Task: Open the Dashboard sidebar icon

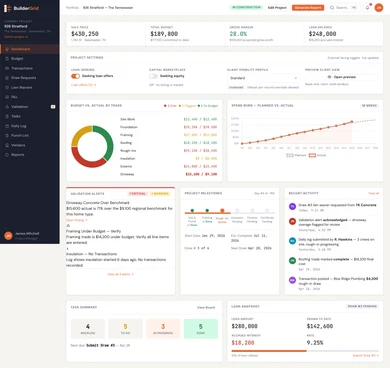Action: [x=7, y=49]
